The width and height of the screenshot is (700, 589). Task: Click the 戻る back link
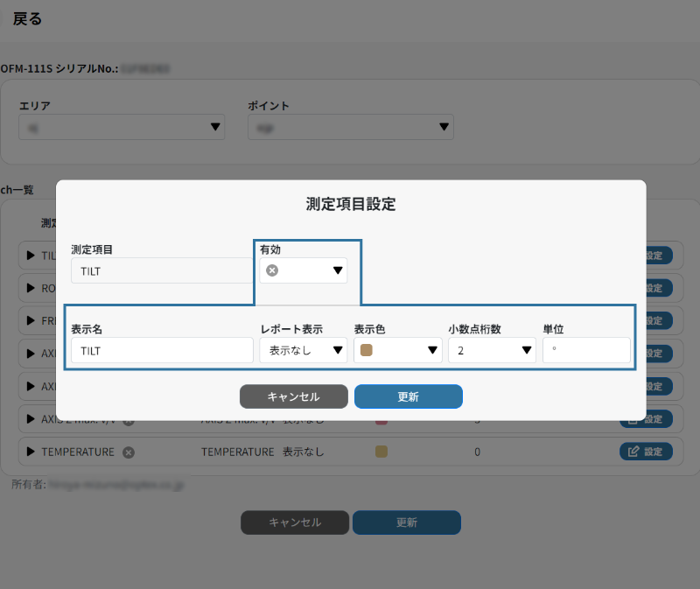27,18
